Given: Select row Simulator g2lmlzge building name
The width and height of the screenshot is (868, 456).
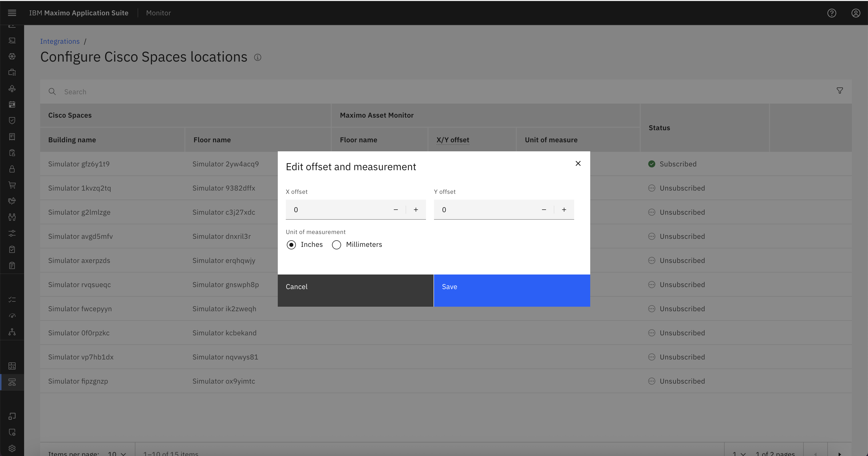Looking at the screenshot, I should tap(79, 212).
